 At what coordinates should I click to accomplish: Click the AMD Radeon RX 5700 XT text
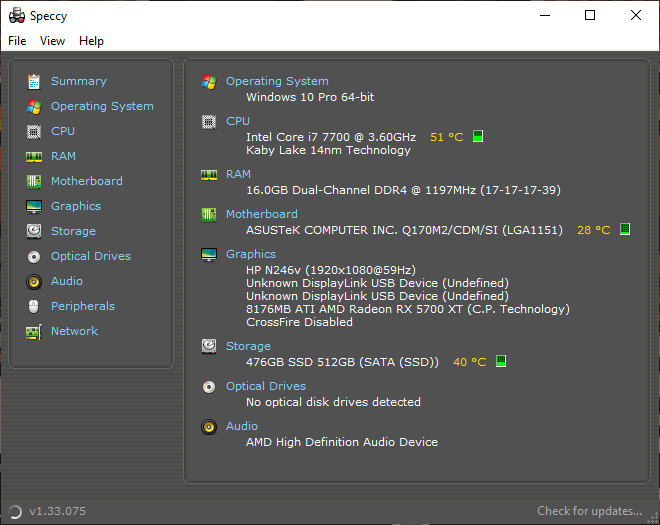[408, 309]
